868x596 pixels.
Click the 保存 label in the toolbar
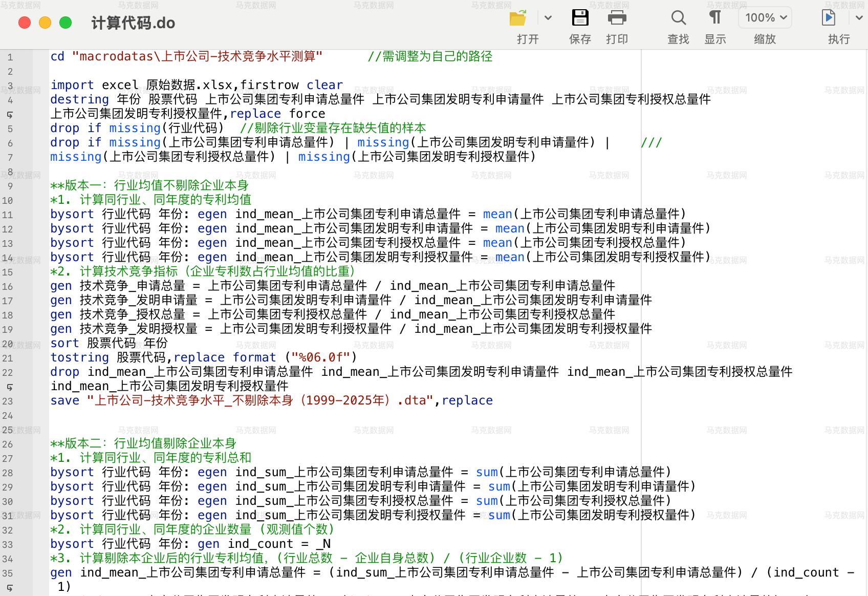[580, 39]
